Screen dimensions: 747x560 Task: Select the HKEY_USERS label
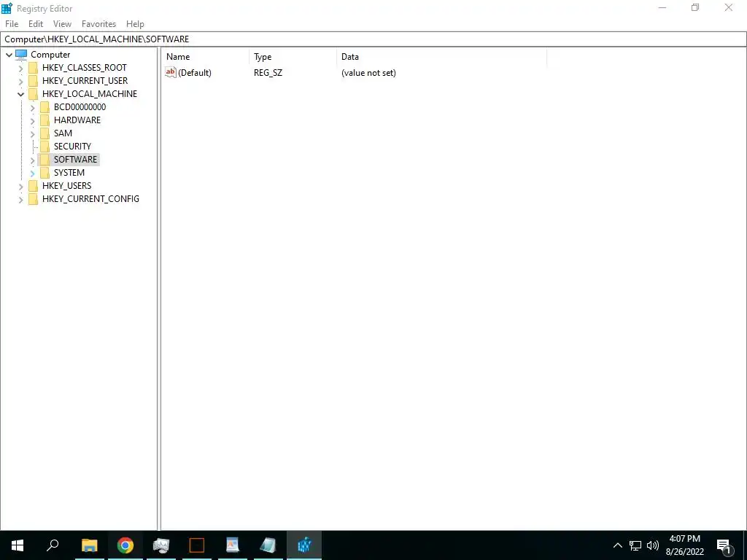click(x=66, y=186)
